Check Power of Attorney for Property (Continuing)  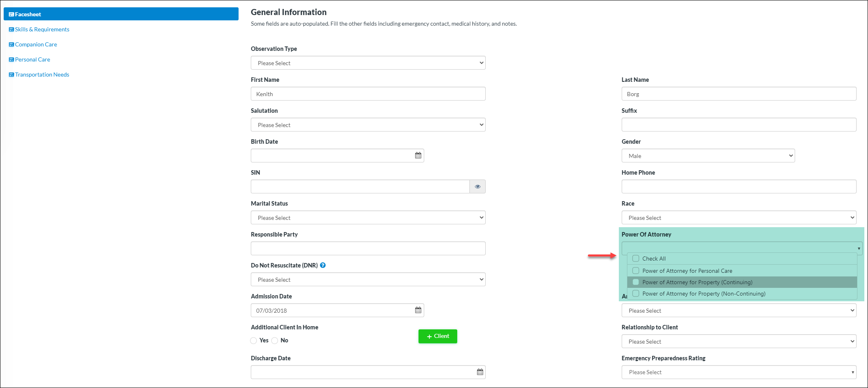[x=636, y=282]
